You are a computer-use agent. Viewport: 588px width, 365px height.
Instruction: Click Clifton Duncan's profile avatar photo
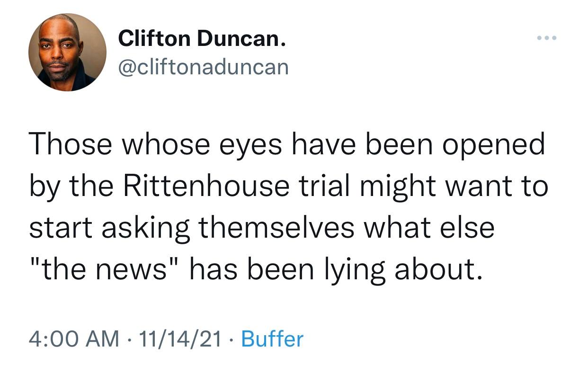[x=67, y=52]
